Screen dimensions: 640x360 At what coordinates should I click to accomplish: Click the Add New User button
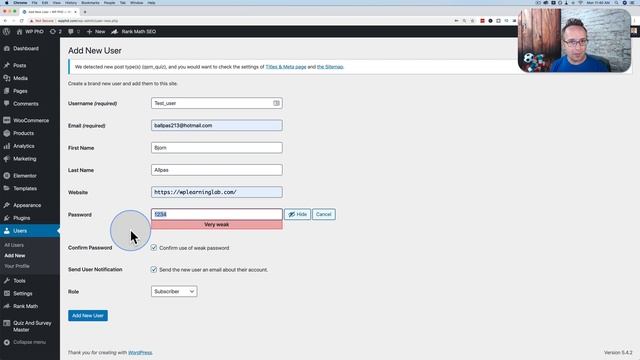(x=88, y=316)
